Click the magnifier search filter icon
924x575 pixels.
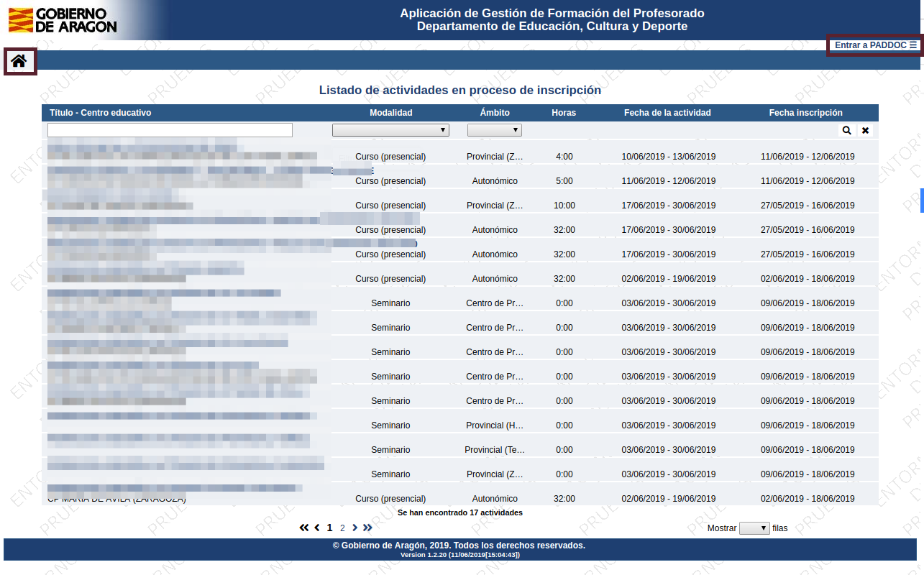(x=846, y=130)
